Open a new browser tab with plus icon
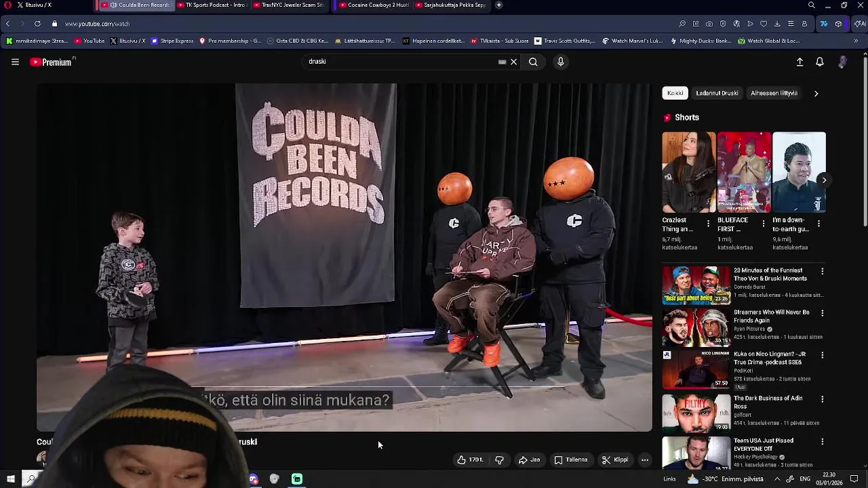 498,5
